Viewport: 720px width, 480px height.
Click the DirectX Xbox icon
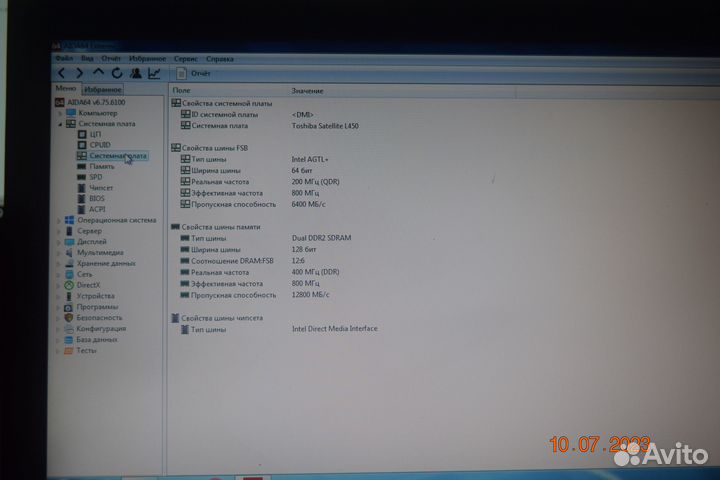point(69,285)
